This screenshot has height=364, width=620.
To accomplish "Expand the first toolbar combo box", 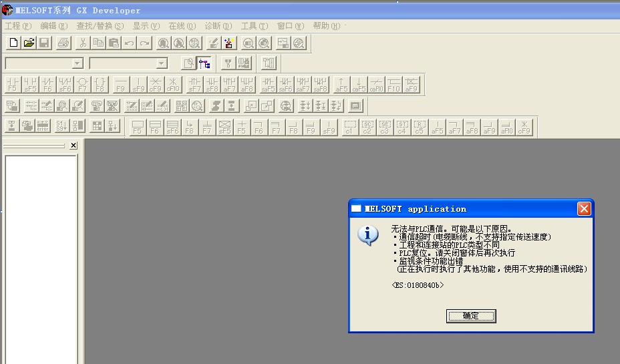I will (x=77, y=63).
